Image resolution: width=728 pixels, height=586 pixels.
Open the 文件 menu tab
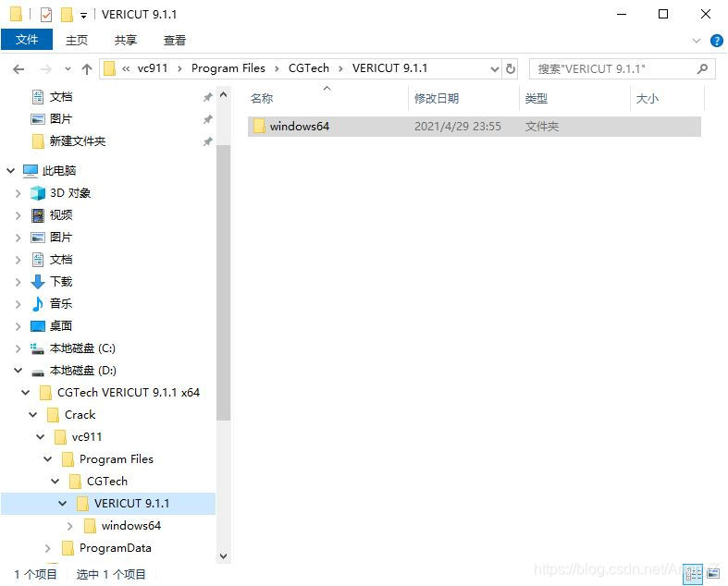point(27,40)
